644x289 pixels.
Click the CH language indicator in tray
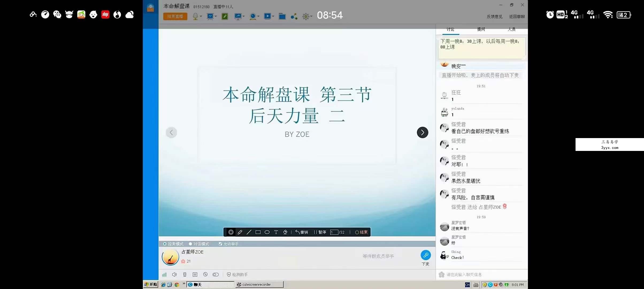[x=467, y=285]
